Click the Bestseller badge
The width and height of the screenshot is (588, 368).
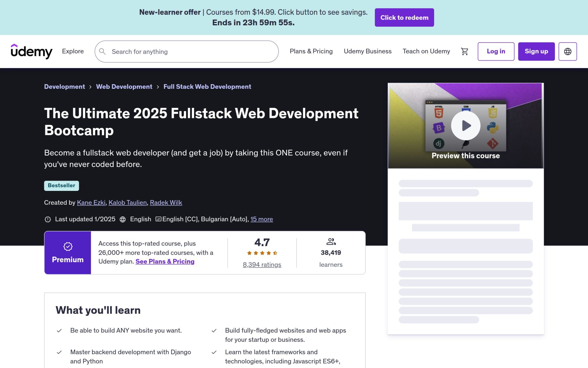(61, 186)
